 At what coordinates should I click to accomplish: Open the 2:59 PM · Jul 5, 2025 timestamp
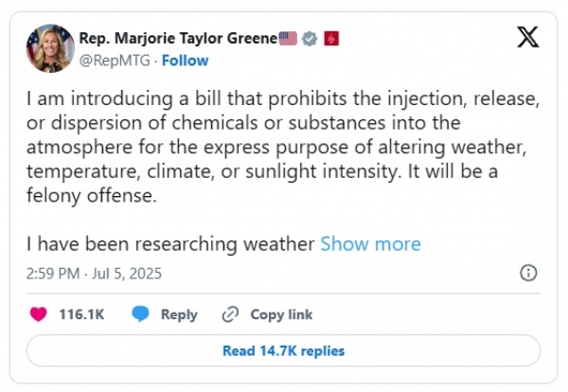[x=94, y=274]
